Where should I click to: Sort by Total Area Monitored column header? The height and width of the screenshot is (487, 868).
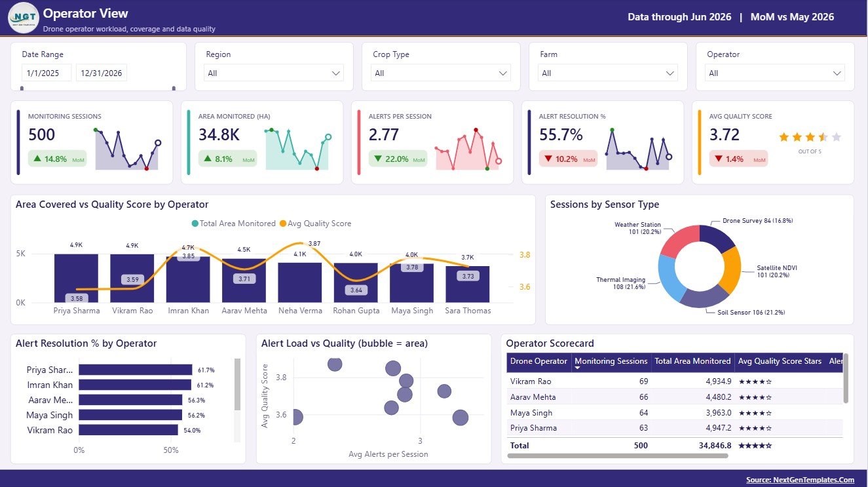click(x=692, y=361)
